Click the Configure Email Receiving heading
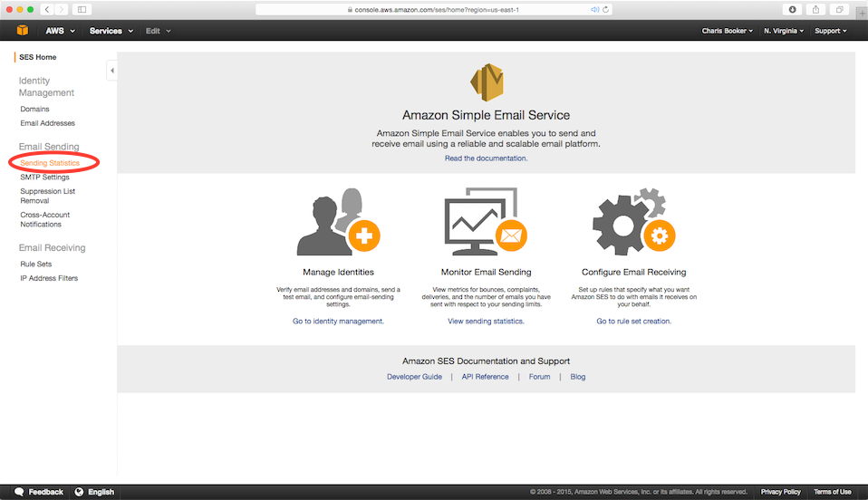 pyautogui.click(x=634, y=272)
